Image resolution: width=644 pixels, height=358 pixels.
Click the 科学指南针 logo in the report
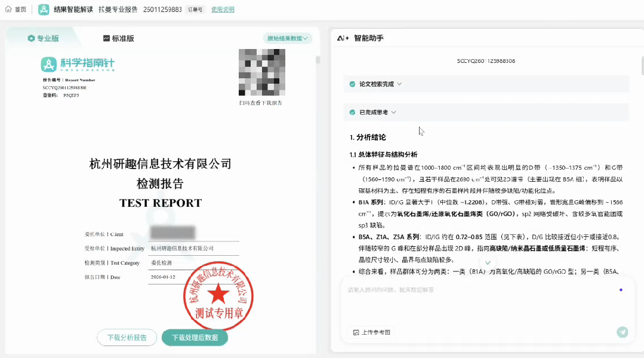(x=76, y=64)
